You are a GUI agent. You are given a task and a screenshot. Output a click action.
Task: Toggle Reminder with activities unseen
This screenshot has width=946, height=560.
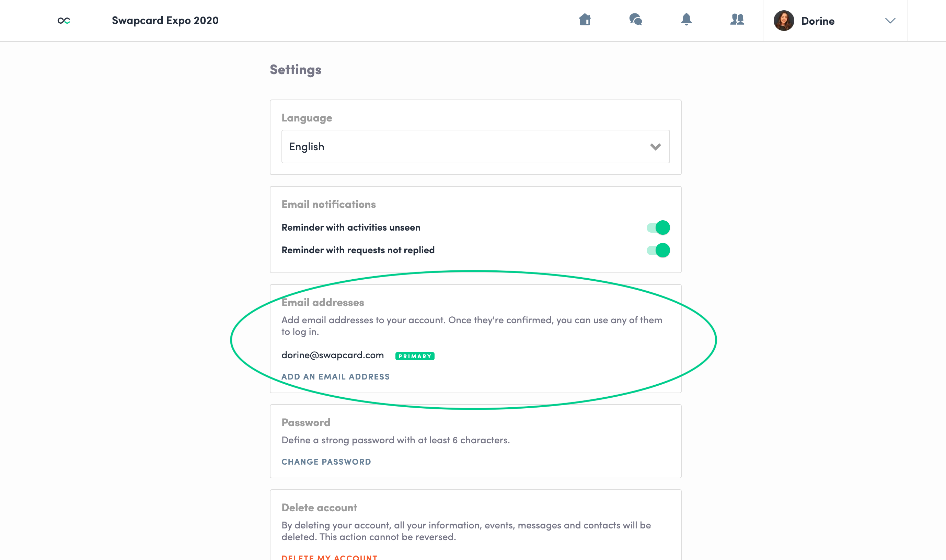coord(658,227)
